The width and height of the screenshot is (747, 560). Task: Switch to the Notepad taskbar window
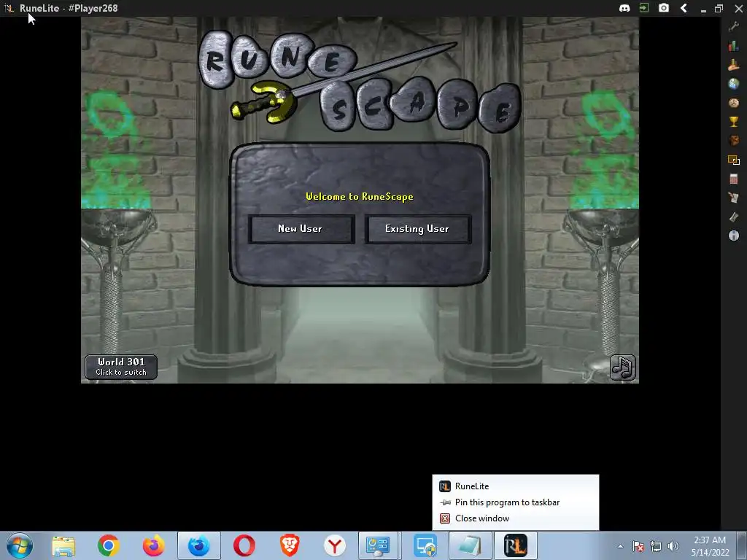click(x=470, y=545)
